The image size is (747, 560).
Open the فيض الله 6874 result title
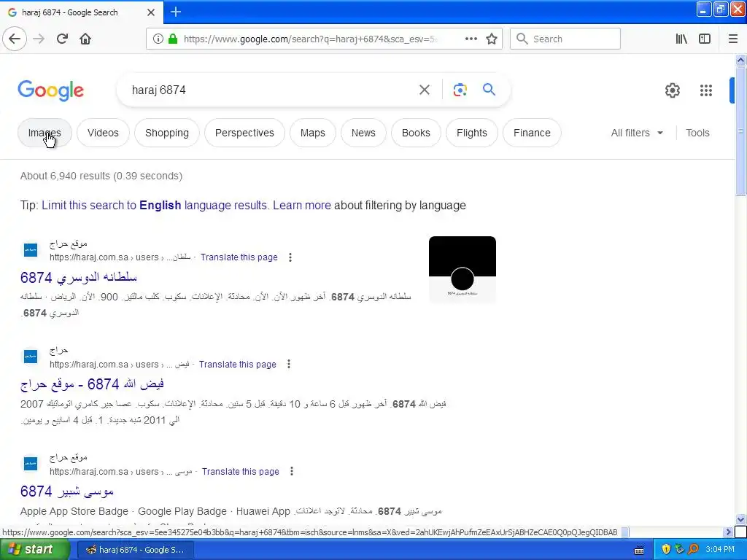92,384
